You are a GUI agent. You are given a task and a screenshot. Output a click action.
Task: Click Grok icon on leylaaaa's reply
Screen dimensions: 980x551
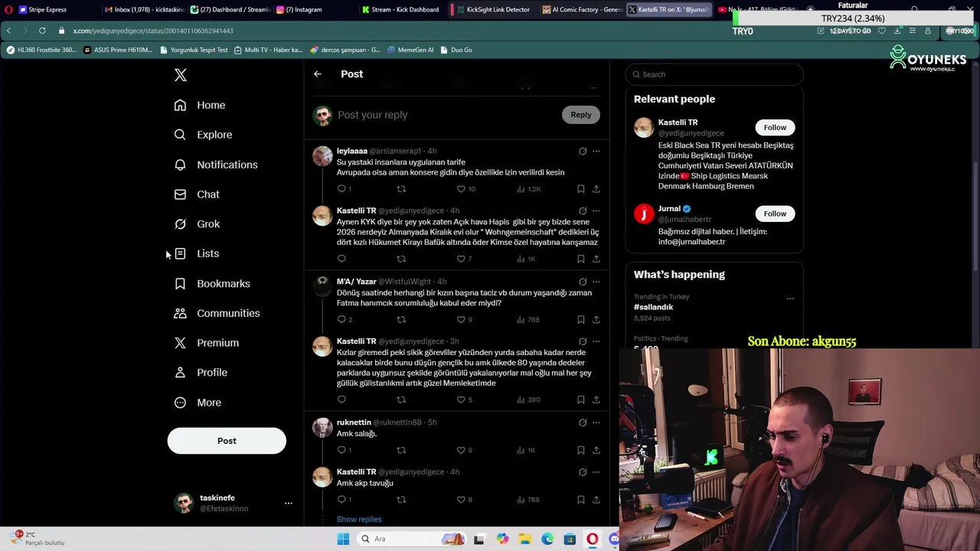(x=583, y=152)
